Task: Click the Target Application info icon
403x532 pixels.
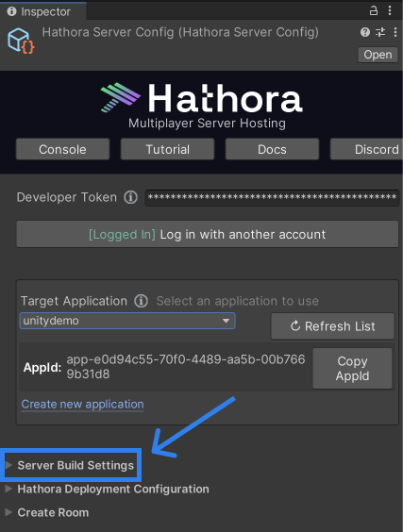Action: pos(141,301)
